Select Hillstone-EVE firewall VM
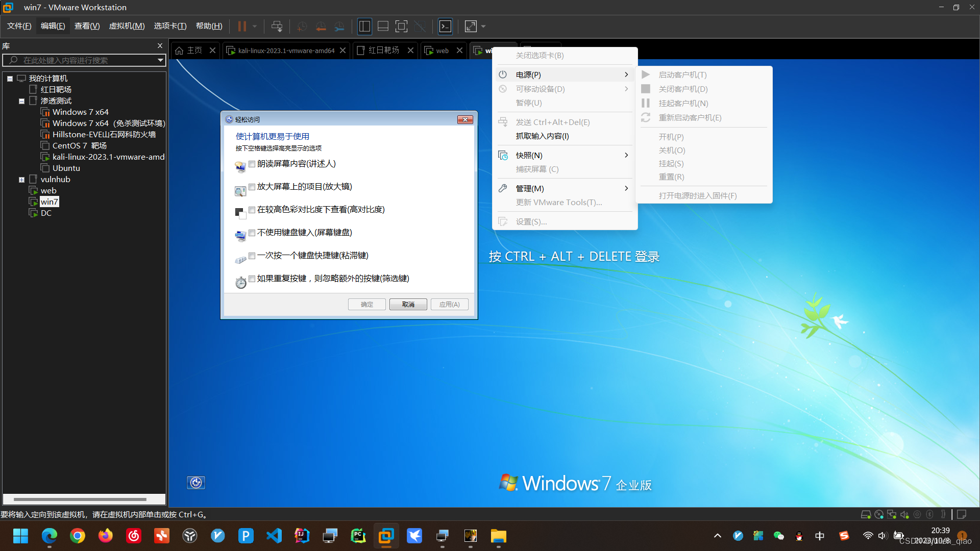980x551 pixels. pos(104,135)
